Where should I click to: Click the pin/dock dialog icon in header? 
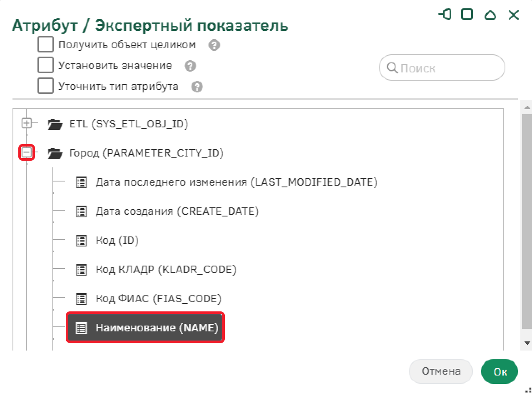click(x=445, y=15)
